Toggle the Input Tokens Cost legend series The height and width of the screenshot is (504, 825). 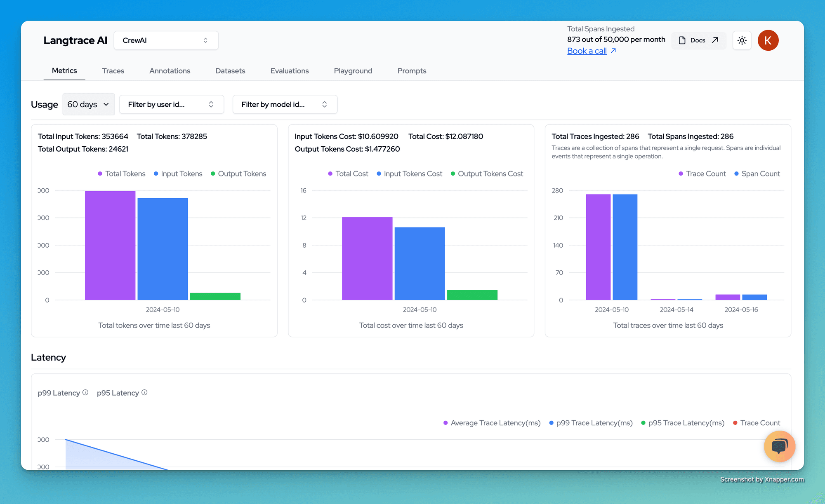click(x=409, y=173)
